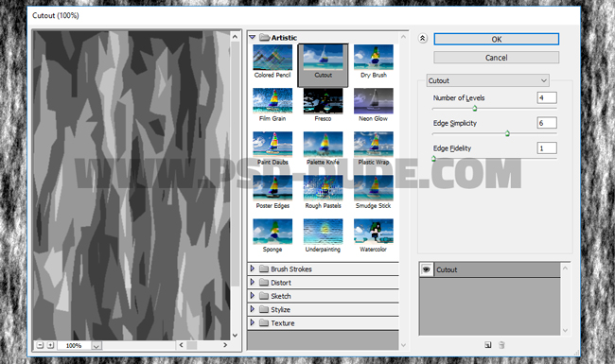Pick the Watercolor filter thumbnail
The height and width of the screenshot is (364, 615).
pyautogui.click(x=373, y=232)
